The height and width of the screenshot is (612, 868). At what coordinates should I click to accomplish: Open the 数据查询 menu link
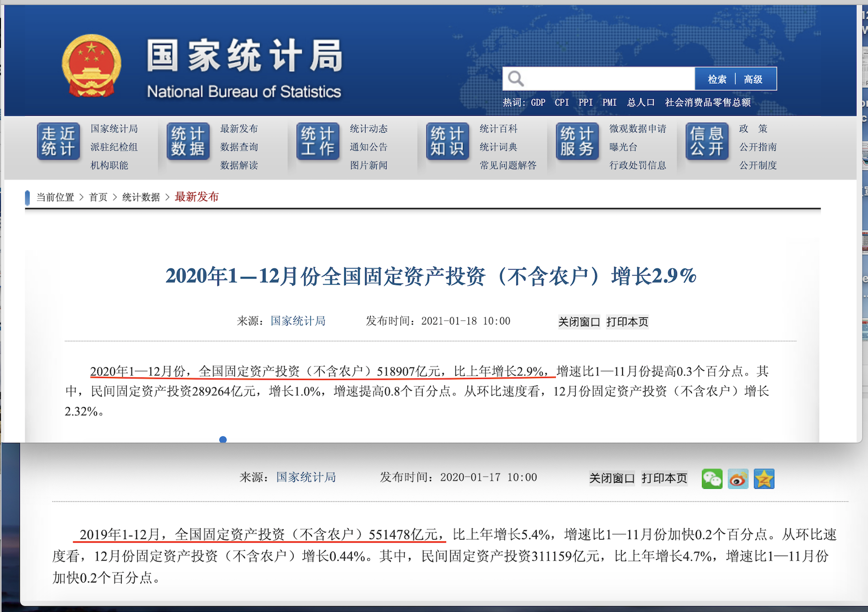[x=239, y=147]
